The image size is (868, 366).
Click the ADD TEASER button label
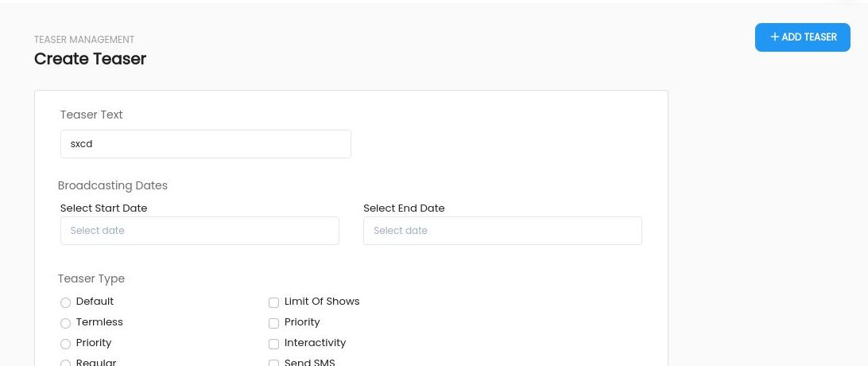tap(808, 37)
